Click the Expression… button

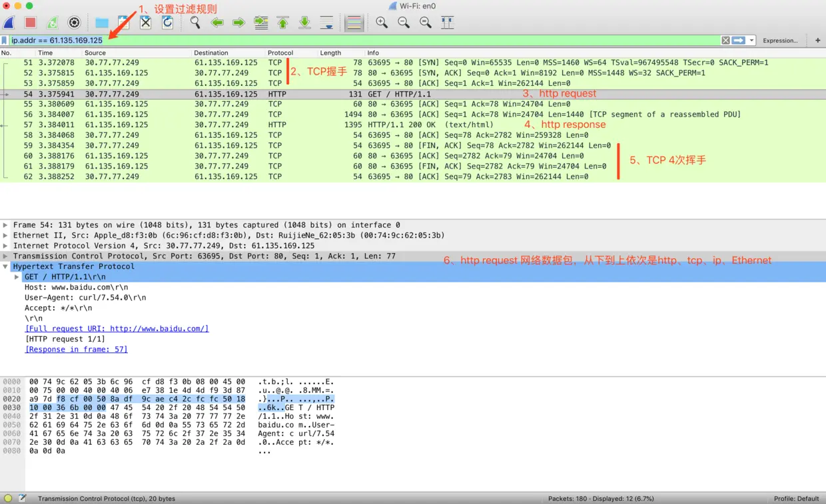pyautogui.click(x=780, y=41)
